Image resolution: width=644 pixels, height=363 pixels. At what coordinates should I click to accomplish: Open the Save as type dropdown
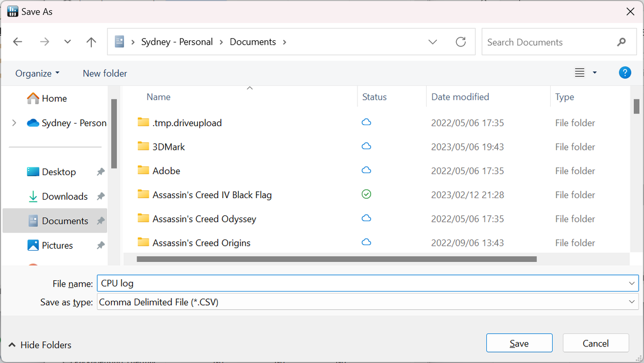pyautogui.click(x=632, y=302)
